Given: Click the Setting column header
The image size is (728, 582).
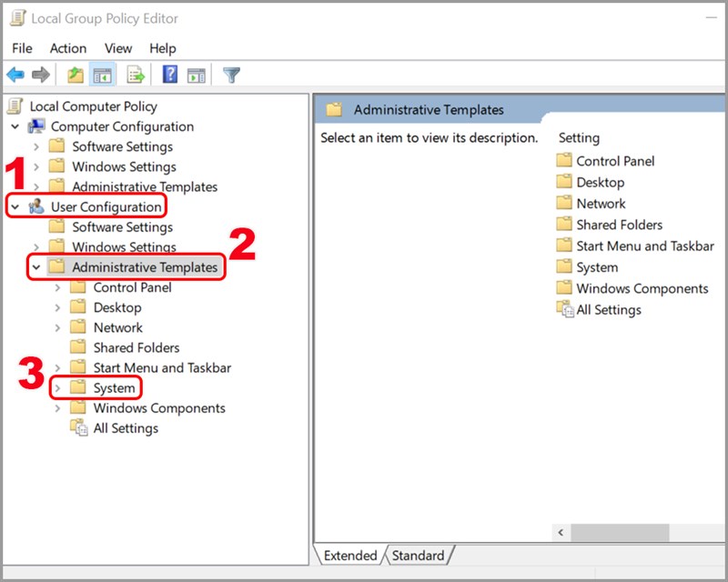Looking at the screenshot, I should pyautogui.click(x=579, y=138).
